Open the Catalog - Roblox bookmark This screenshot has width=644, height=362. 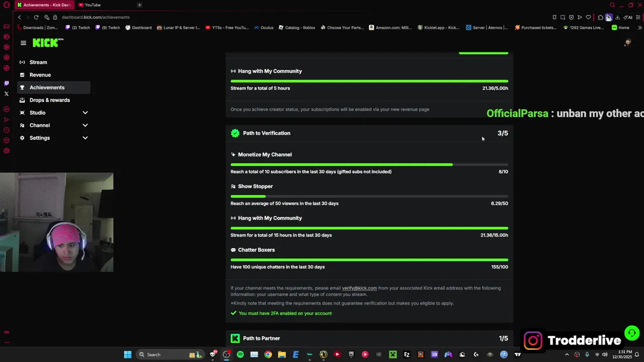click(297, 28)
